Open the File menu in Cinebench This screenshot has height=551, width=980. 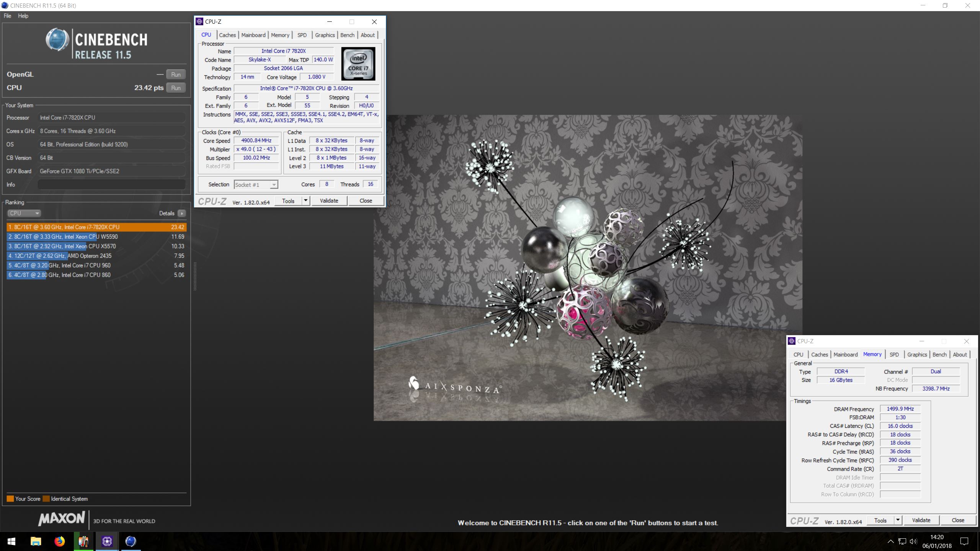[x=7, y=16]
